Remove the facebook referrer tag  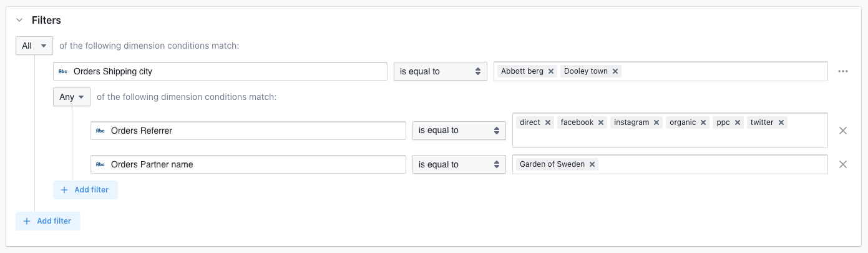602,122
